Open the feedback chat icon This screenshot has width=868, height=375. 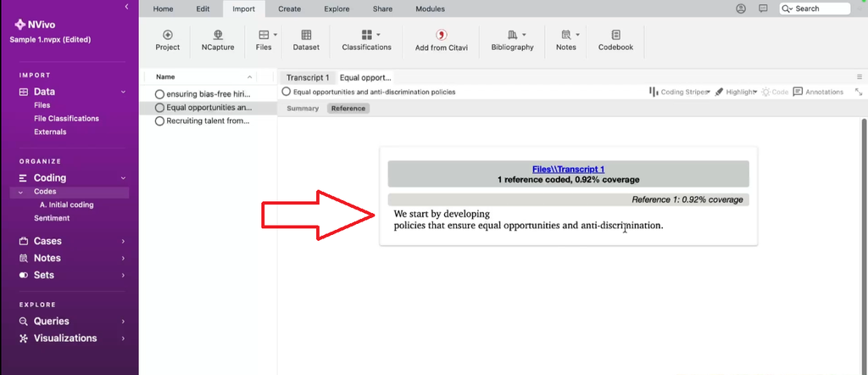[763, 8]
